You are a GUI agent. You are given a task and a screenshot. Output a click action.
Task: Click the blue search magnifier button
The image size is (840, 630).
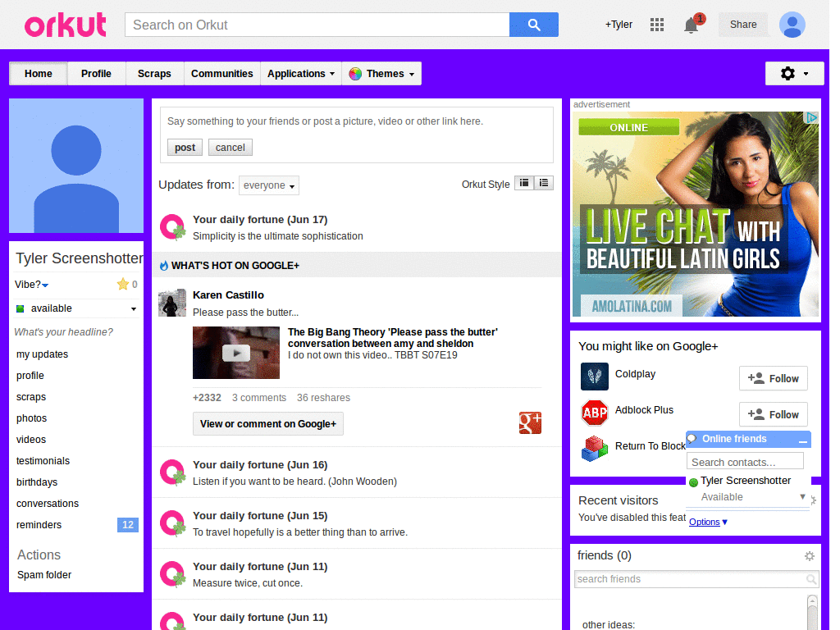point(533,25)
